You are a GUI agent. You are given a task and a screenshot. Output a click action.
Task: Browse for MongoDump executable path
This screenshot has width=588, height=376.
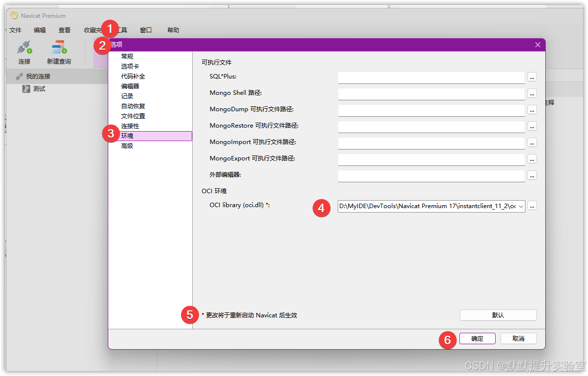point(532,110)
